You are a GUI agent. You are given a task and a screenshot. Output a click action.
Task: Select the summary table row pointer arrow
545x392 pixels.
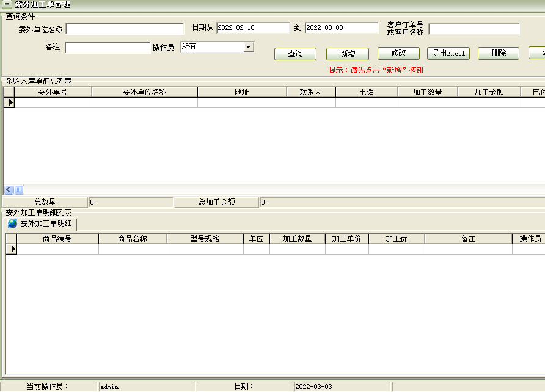click(9, 103)
